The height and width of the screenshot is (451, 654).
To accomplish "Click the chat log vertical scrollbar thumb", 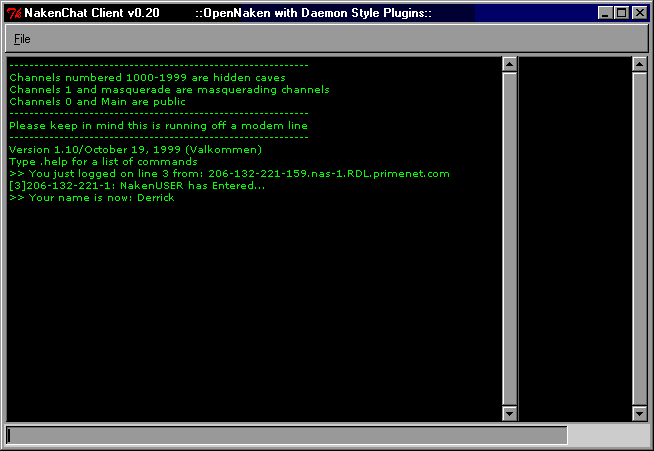I will 510,239.
